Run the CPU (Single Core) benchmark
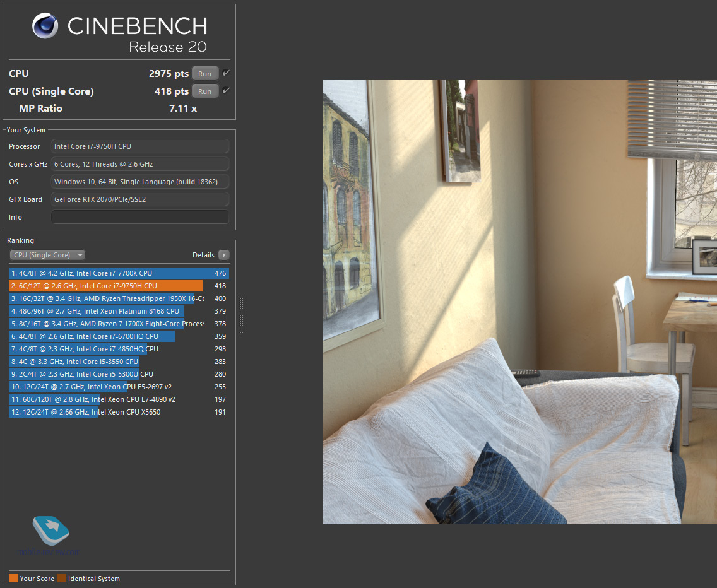The image size is (717, 588). click(205, 91)
